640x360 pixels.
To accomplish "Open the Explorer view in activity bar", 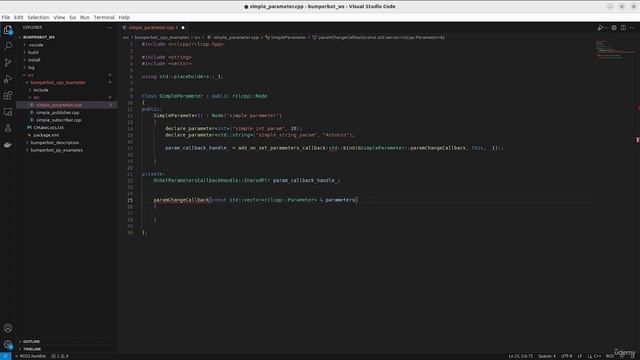I will click(x=8, y=30).
